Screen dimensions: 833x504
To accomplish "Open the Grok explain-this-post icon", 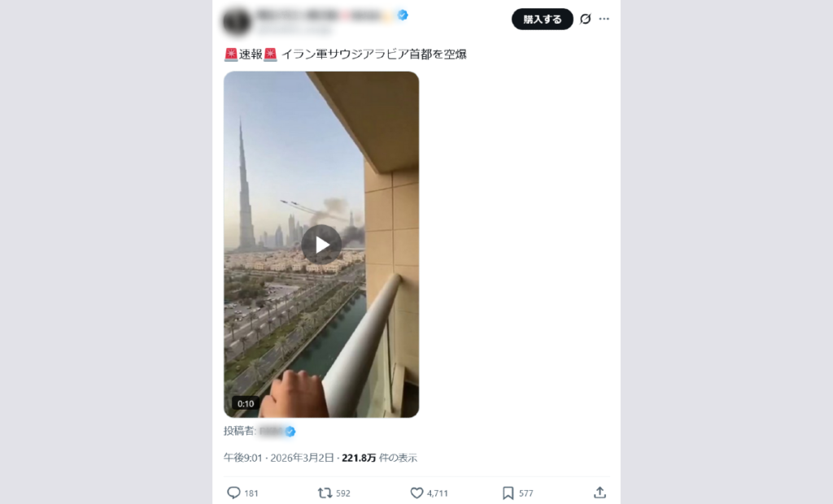I will tap(585, 20).
